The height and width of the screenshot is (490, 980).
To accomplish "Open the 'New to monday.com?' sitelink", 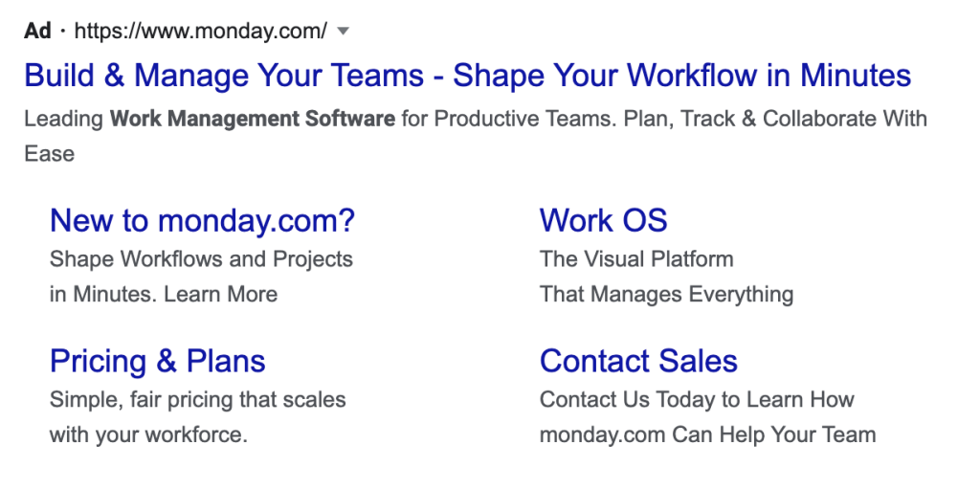I will (x=202, y=221).
